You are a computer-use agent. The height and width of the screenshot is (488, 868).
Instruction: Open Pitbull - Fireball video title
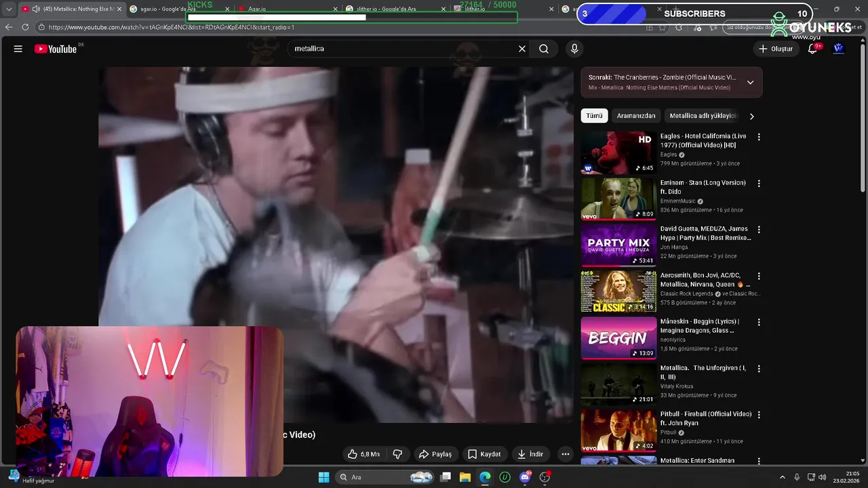[706, 418]
